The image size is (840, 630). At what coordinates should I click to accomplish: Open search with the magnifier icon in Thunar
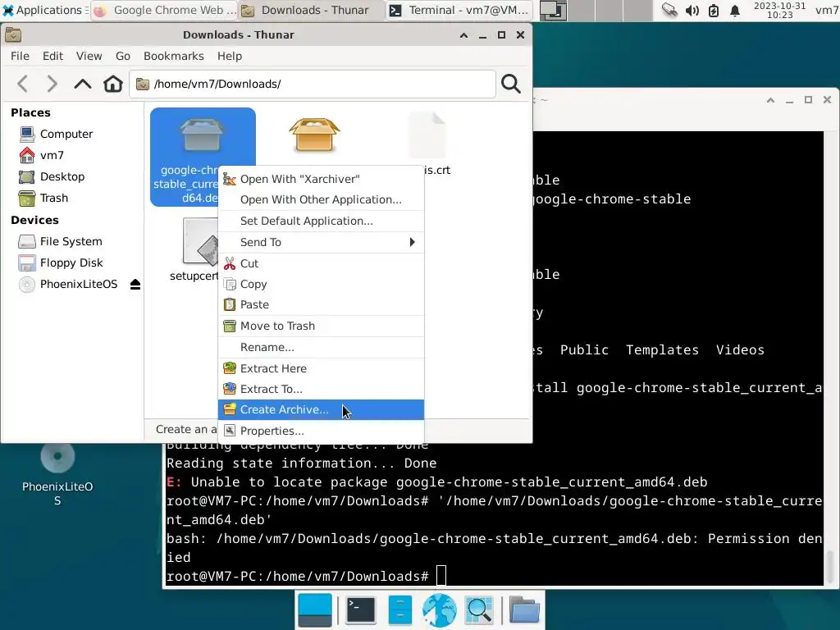(510, 84)
